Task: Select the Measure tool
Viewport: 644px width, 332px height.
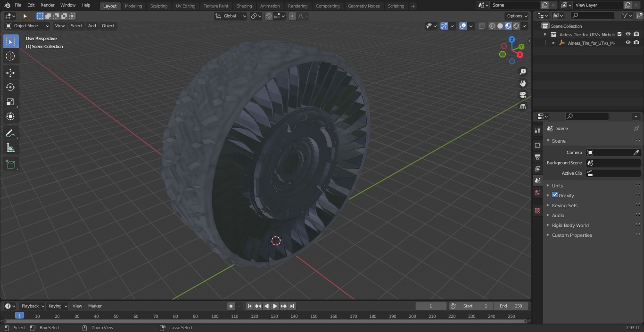Action: [x=10, y=148]
